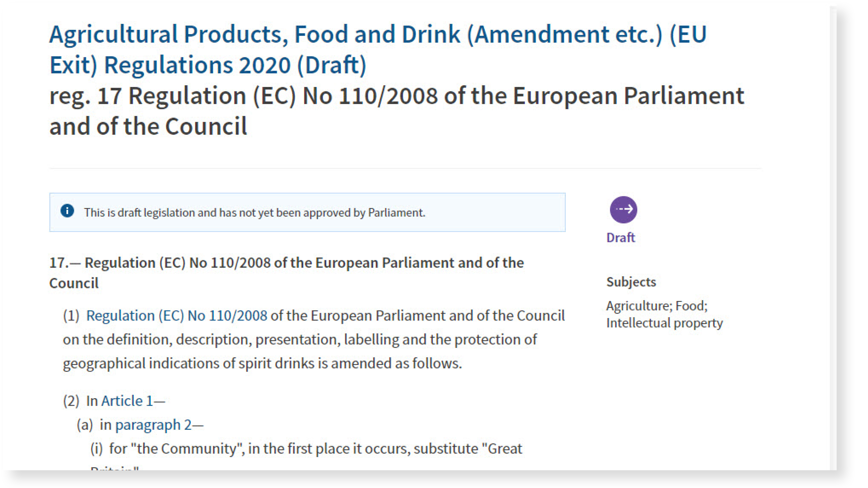This screenshot has height=488, width=868.
Task: Click the draft legislation notice banner
Action: pos(307,212)
